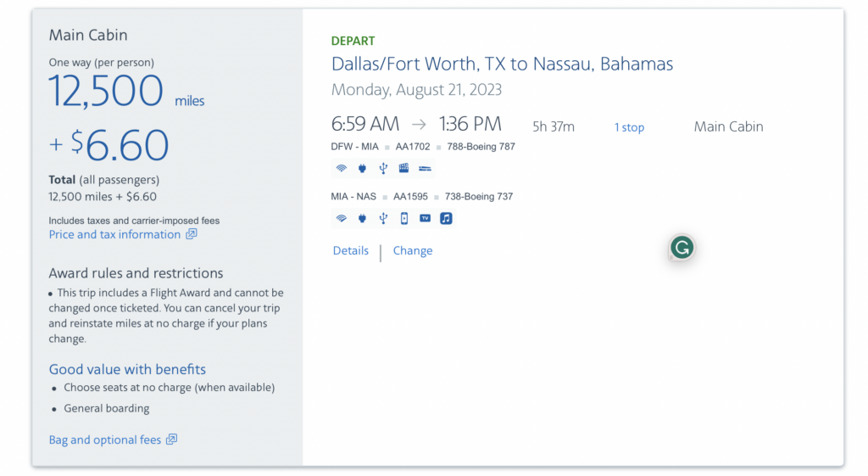
Task: Click green Grammarly floating icon
Action: (682, 248)
